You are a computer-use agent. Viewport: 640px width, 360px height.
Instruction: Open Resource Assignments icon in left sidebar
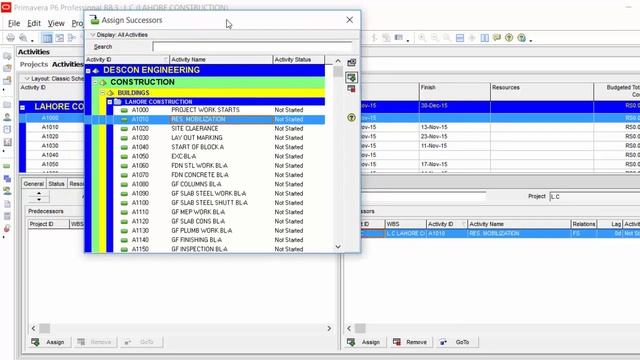(7, 191)
